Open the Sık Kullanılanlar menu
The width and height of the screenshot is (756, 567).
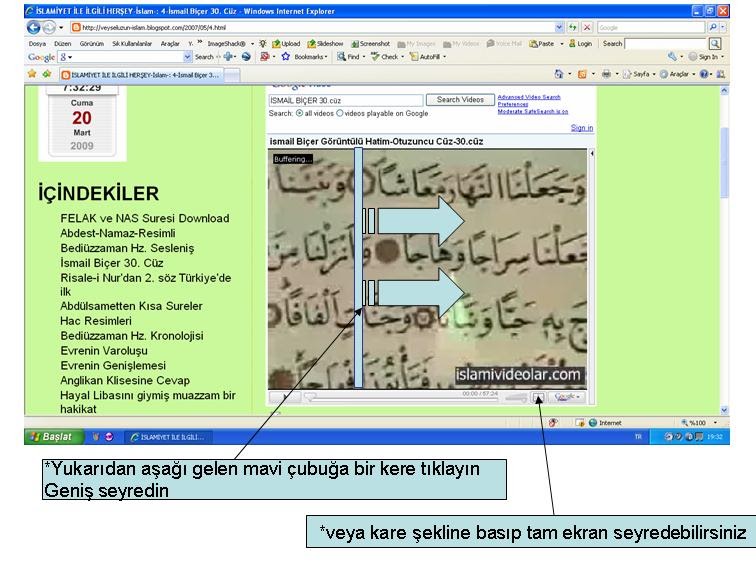pos(132,43)
